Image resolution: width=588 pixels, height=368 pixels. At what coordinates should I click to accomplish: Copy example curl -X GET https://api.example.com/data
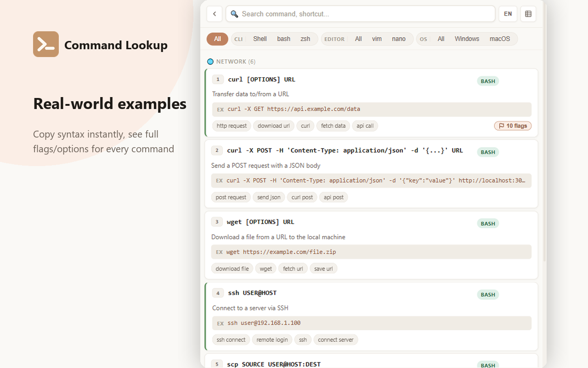[x=372, y=109]
